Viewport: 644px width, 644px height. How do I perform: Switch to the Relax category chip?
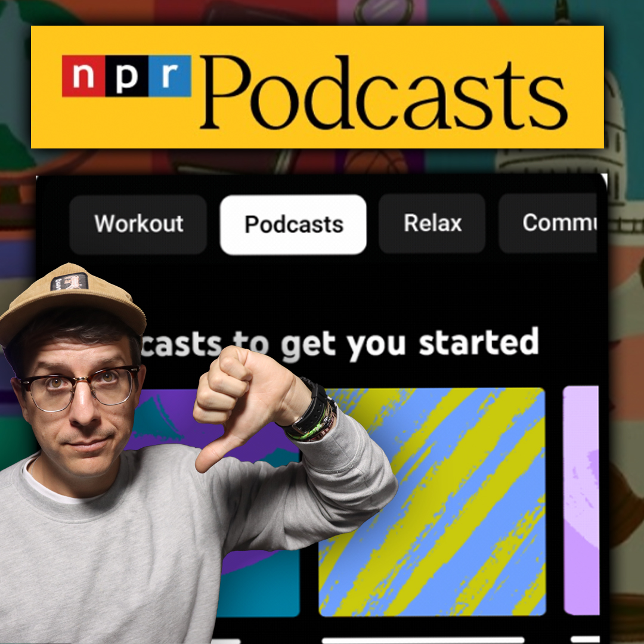[x=432, y=224]
